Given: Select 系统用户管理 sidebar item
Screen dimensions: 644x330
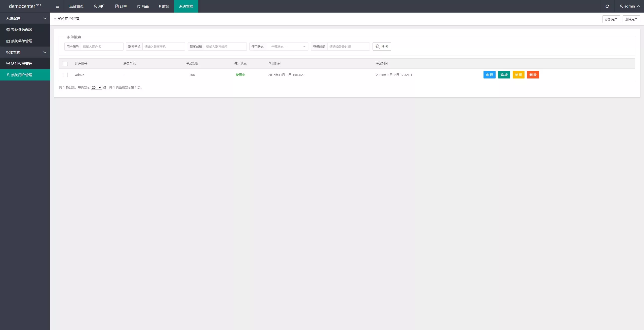Looking at the screenshot, I should [22, 75].
